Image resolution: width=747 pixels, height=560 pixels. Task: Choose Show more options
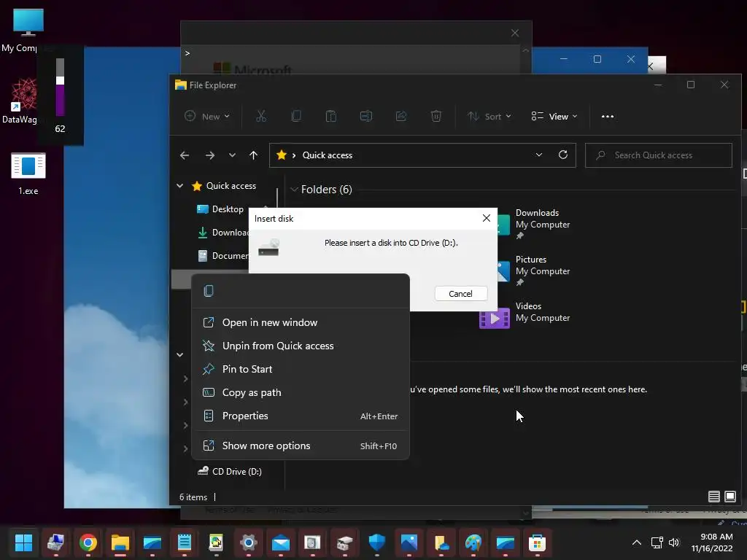point(301,446)
